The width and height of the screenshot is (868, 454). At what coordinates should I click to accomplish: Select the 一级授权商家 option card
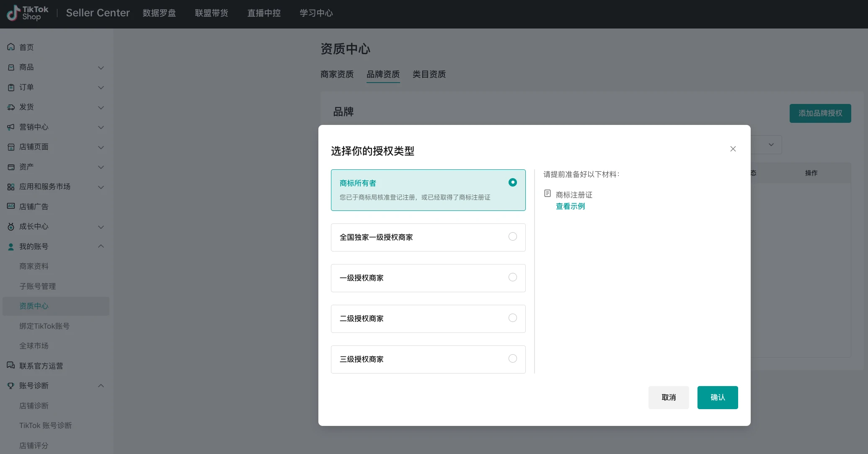point(428,278)
